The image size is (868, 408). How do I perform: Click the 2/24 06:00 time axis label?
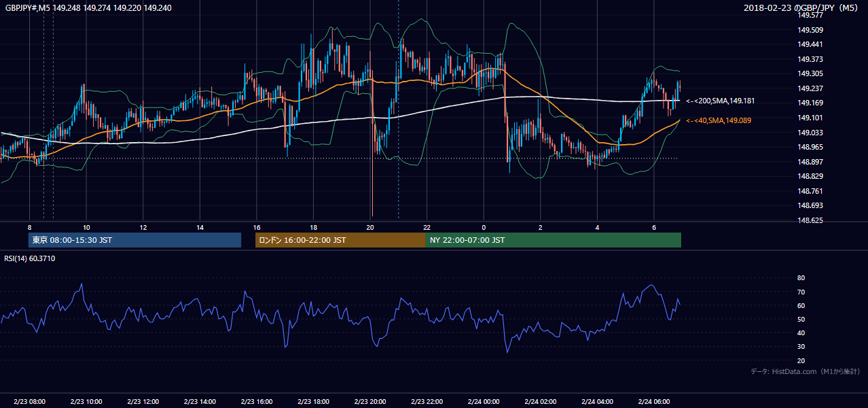653,401
